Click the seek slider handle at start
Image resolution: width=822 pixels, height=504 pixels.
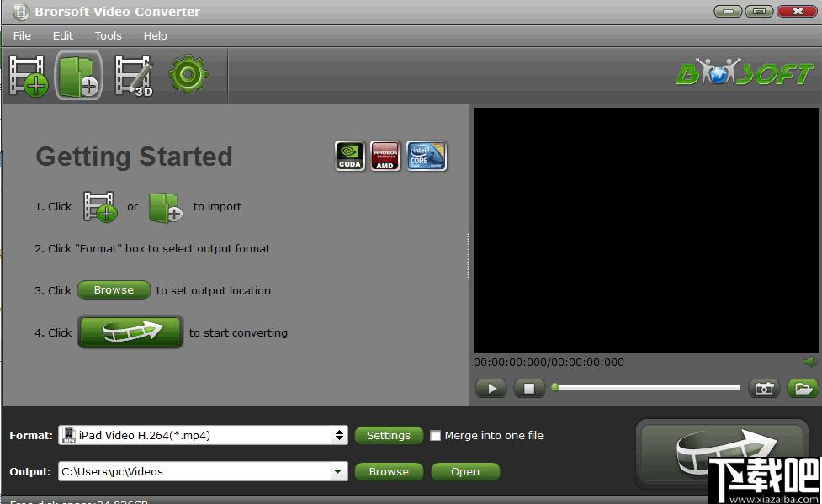tap(554, 388)
